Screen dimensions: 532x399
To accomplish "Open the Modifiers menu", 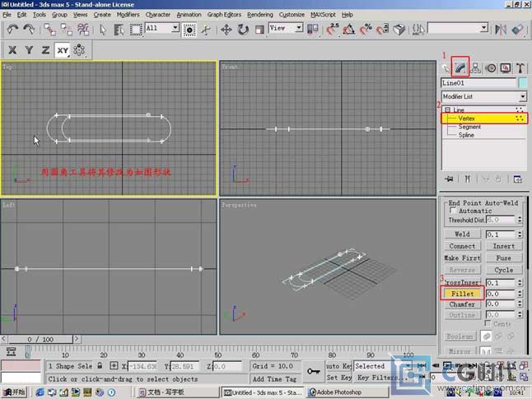I will pos(128,15).
